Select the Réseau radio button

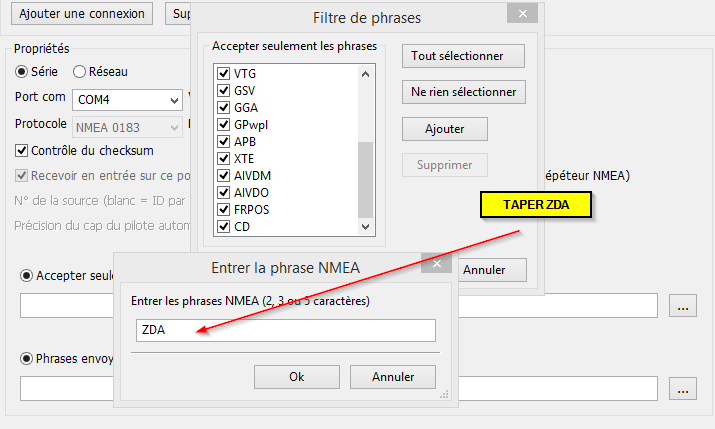point(79,72)
